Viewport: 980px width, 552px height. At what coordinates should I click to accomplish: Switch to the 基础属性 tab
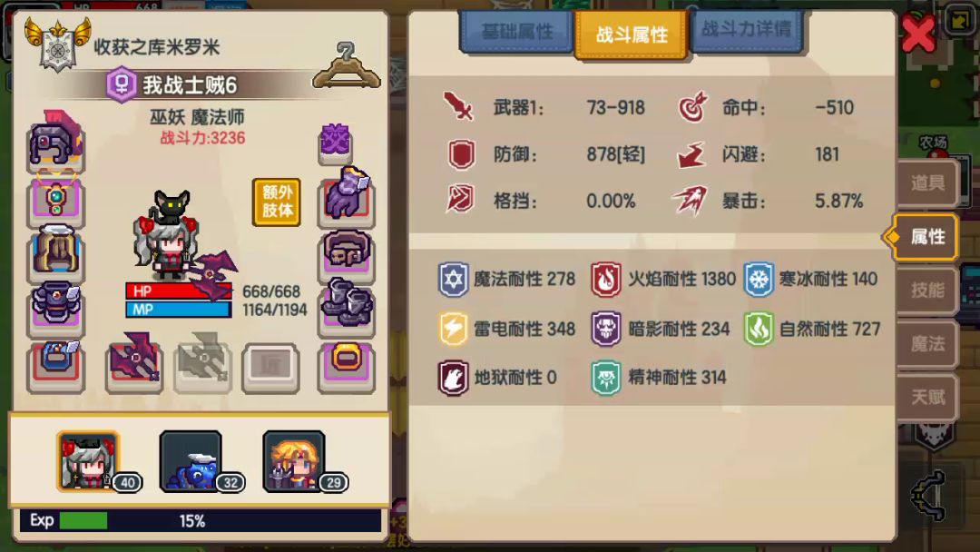tap(517, 31)
